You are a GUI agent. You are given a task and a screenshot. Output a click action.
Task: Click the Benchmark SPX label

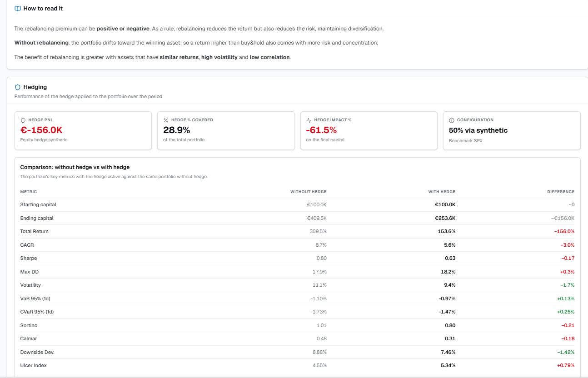(466, 141)
